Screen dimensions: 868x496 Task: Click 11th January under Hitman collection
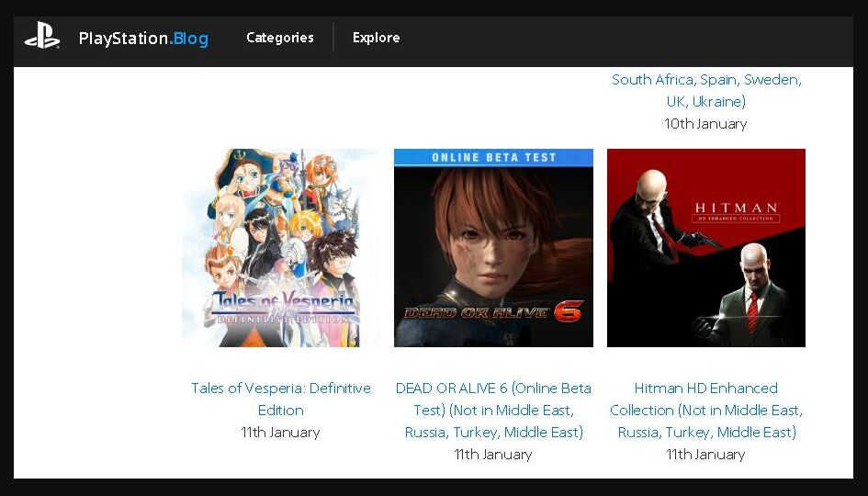coord(705,455)
